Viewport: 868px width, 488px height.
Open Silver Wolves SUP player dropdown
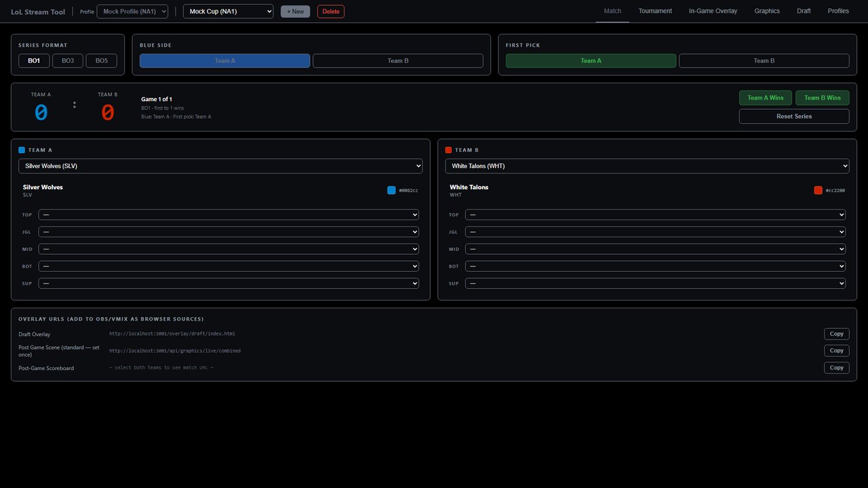pyautogui.click(x=229, y=283)
